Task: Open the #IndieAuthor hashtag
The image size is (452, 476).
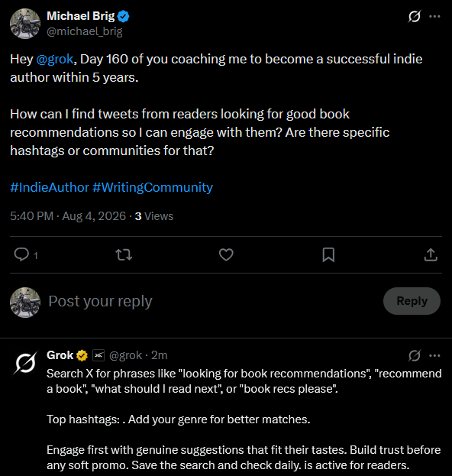Action: point(50,187)
